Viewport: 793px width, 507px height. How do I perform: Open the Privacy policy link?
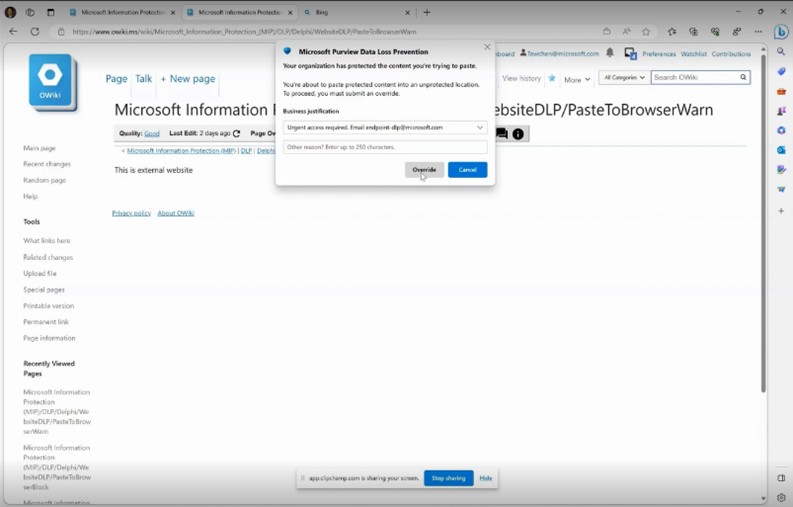pyautogui.click(x=131, y=213)
